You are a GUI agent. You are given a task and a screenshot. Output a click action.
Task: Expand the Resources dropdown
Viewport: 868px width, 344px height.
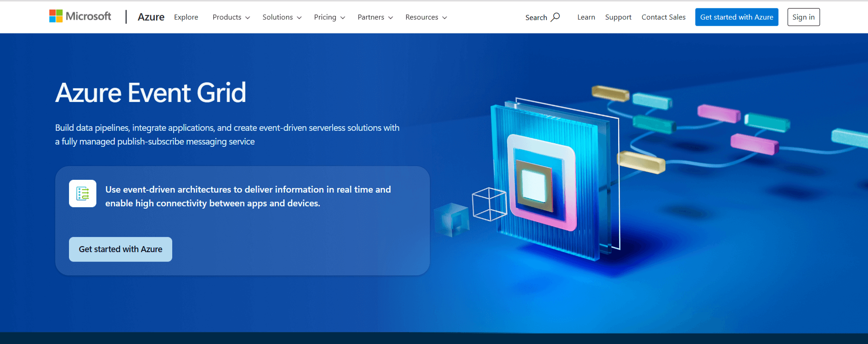point(426,17)
